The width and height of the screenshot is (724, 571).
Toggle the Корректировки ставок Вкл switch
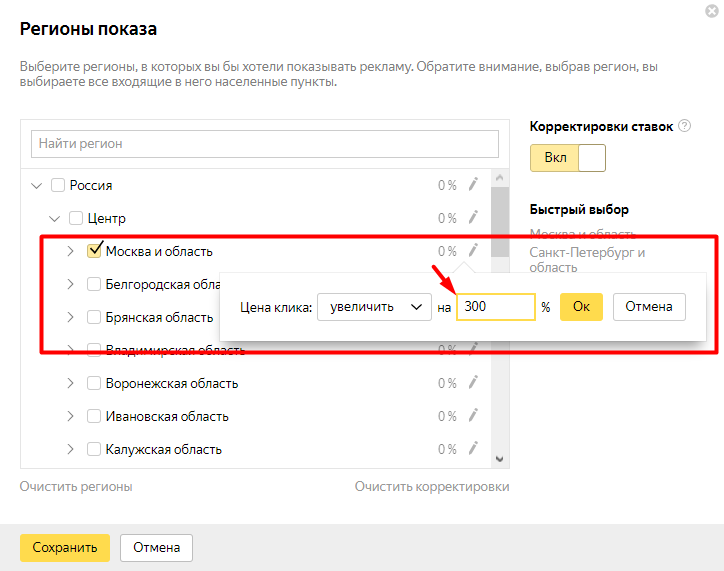click(x=568, y=158)
